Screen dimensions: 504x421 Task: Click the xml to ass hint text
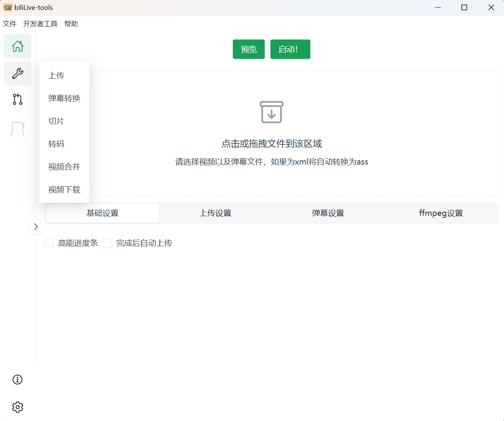click(272, 162)
